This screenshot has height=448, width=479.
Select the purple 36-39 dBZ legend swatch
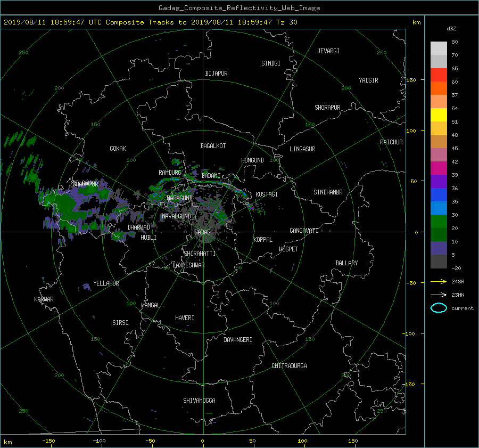439,181
